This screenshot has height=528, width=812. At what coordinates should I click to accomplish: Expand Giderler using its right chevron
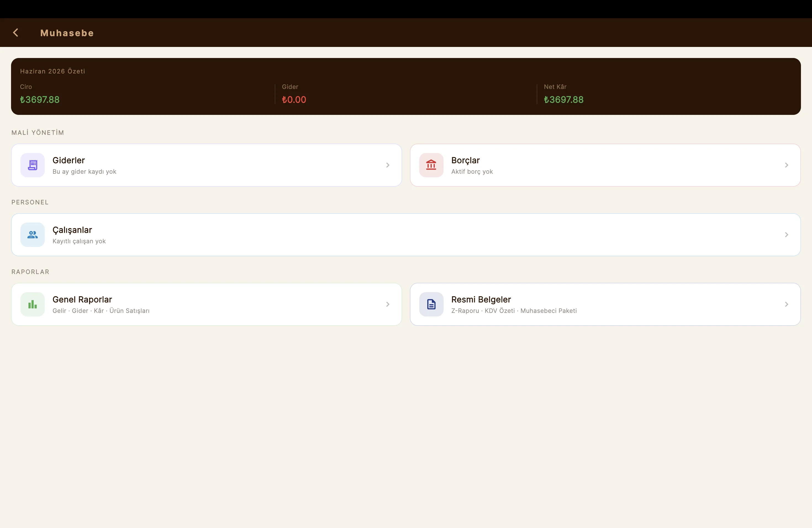pyautogui.click(x=387, y=165)
